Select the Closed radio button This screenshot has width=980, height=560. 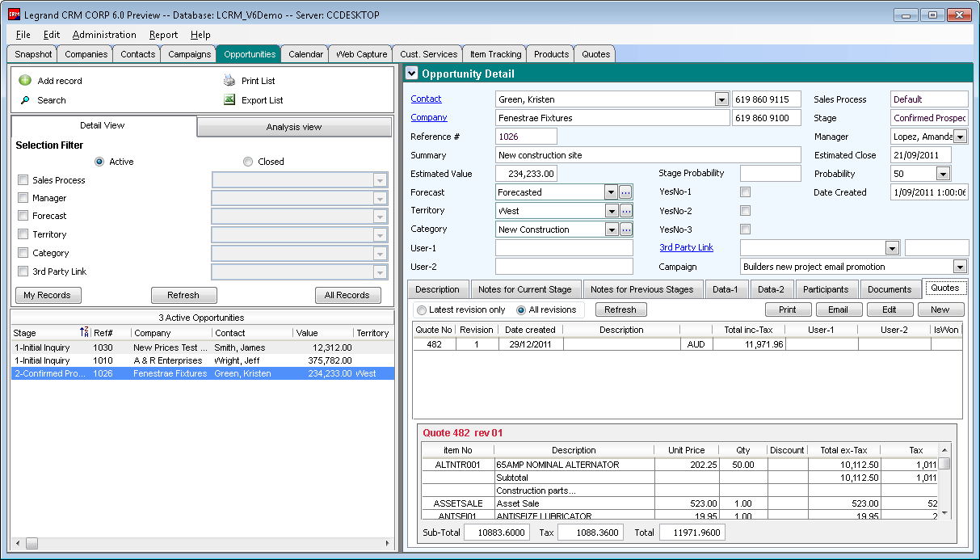[248, 162]
